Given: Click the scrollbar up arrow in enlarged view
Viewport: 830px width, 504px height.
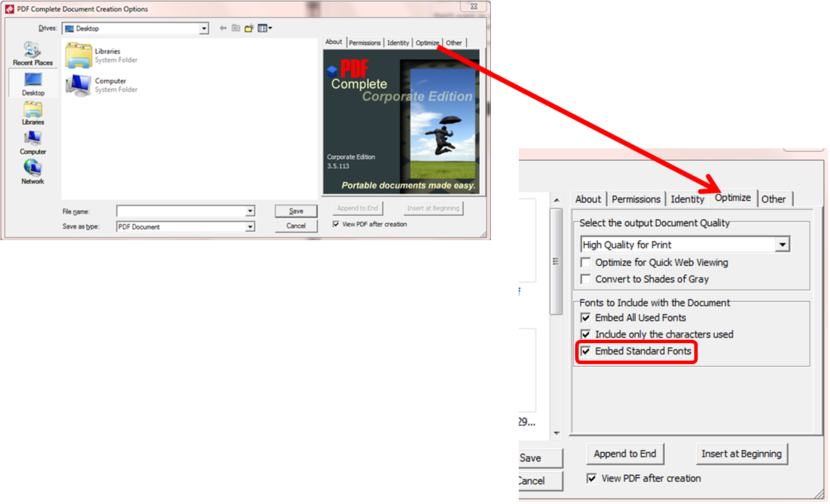Looking at the screenshot, I should [556, 200].
